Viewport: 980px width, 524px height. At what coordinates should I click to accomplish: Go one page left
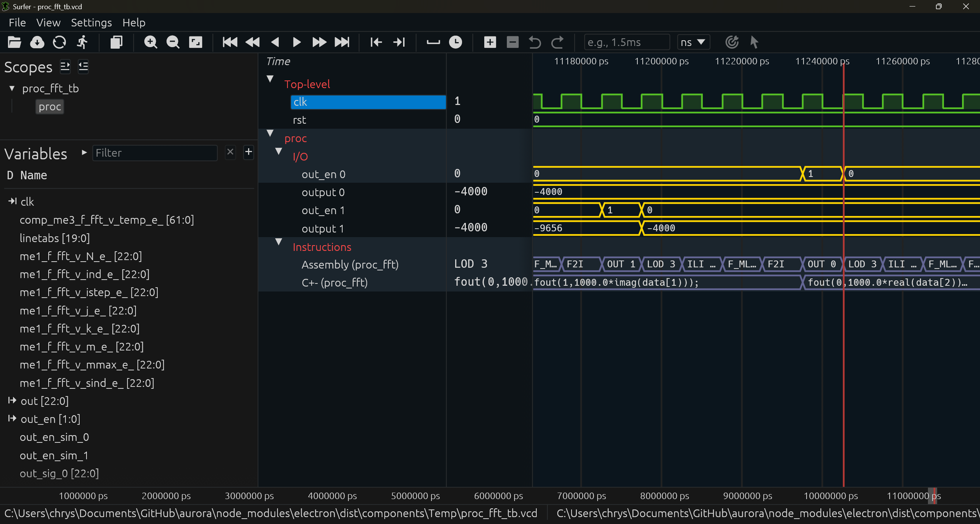click(x=252, y=42)
